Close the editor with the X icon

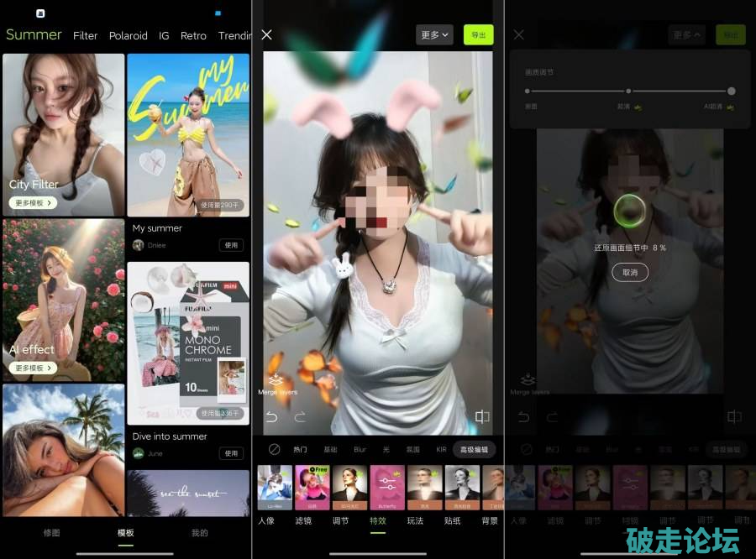tap(266, 34)
